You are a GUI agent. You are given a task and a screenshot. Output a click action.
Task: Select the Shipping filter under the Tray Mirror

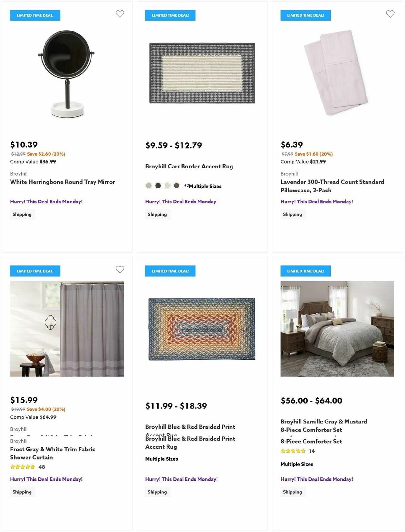tap(22, 214)
